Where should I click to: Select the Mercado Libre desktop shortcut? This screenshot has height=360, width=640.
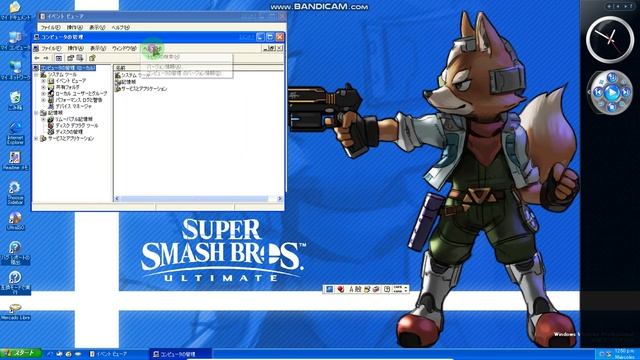click(x=15, y=312)
